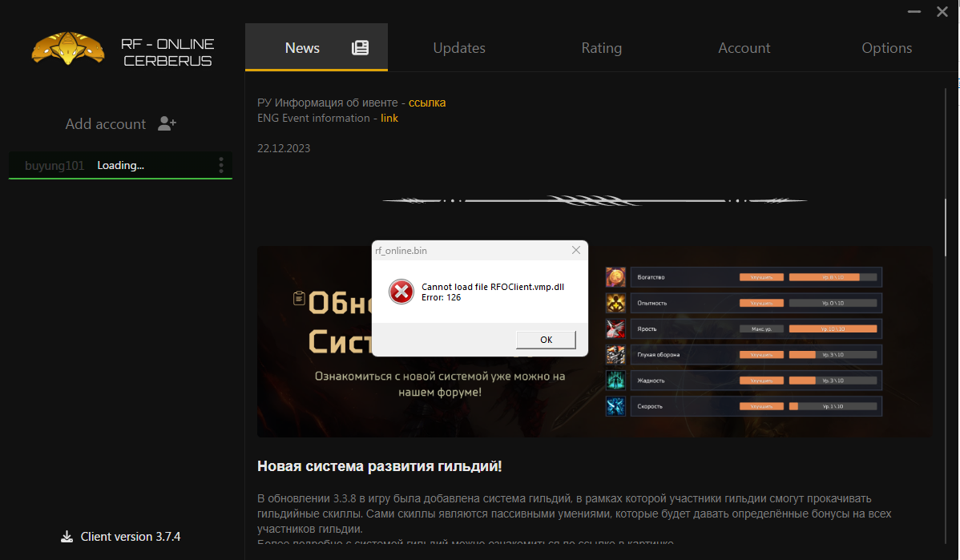Click the clipboard icon on the banner
Viewport: 960px width, 560px height.
point(299,298)
